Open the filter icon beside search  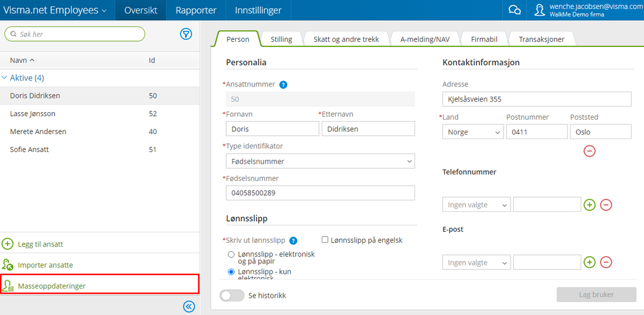(x=186, y=34)
